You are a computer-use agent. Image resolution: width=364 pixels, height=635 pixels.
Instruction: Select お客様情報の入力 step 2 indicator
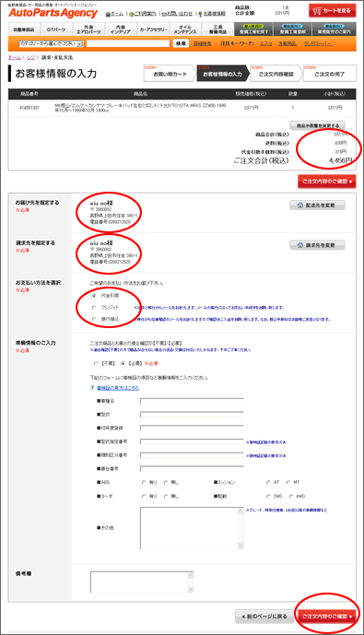click(x=222, y=74)
